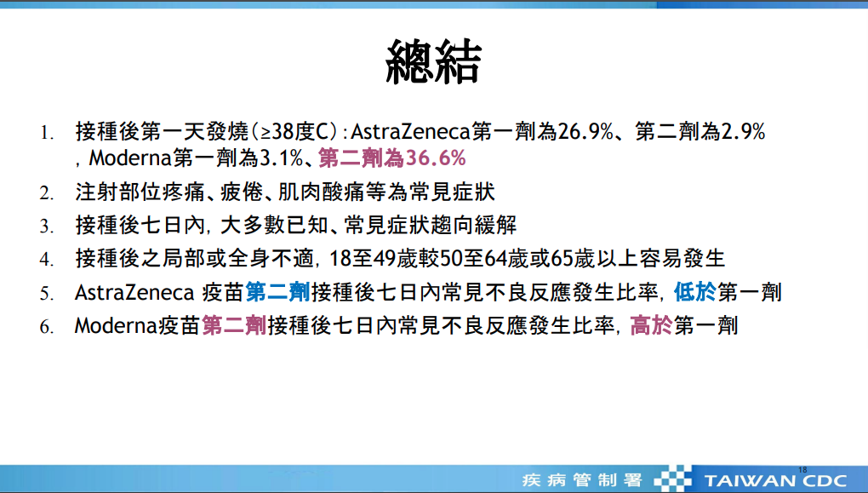Click the text Moderna第一劑為3.1%
Image resolution: width=868 pixels, height=493 pixels.
tap(197, 158)
